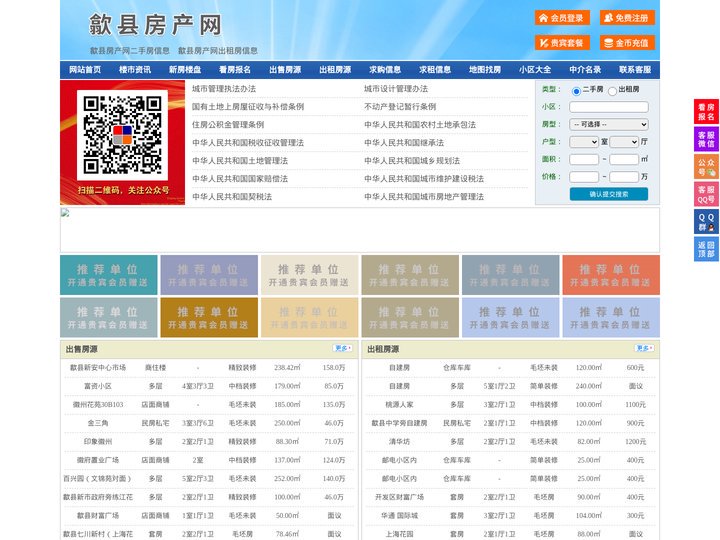The height and width of the screenshot is (540, 720).
Task: Open the 金币充值 coin recharge button
Action: point(627,43)
